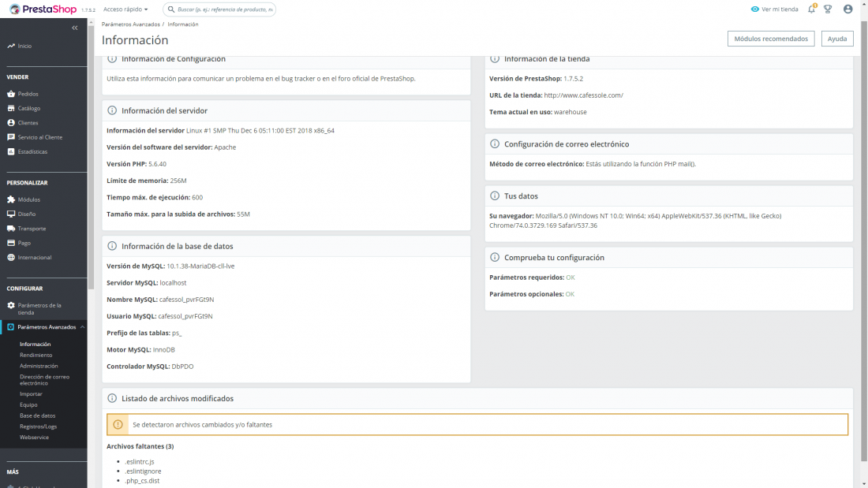This screenshot has height=488, width=868.
Task: Select Dirección de correo electrónico submenu item
Action: point(44,380)
